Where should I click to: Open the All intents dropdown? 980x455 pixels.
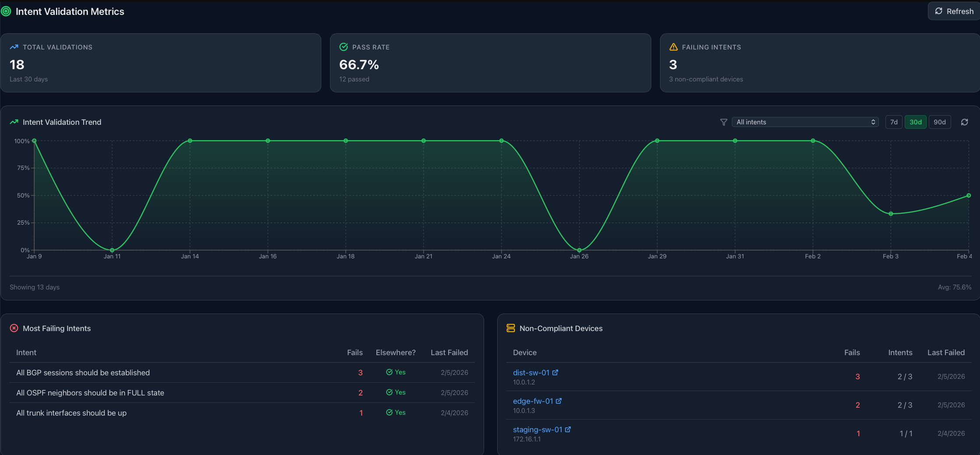(x=805, y=122)
